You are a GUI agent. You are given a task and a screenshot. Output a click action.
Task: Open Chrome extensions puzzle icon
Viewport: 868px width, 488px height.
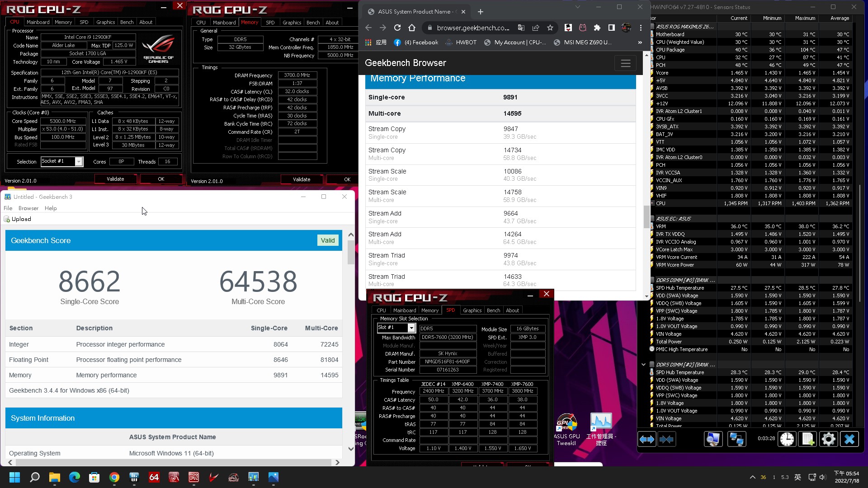tap(597, 28)
